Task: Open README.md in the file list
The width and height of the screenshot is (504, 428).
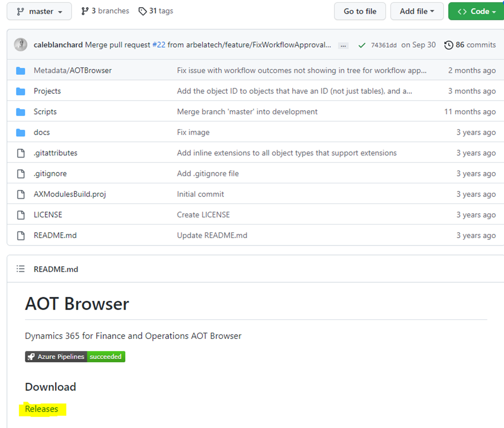Action: pyautogui.click(x=56, y=235)
